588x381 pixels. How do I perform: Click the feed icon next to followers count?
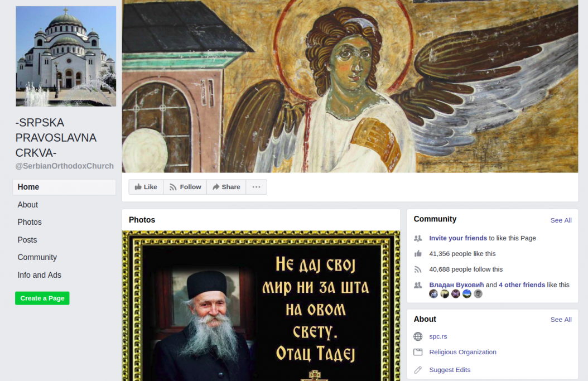coord(418,269)
